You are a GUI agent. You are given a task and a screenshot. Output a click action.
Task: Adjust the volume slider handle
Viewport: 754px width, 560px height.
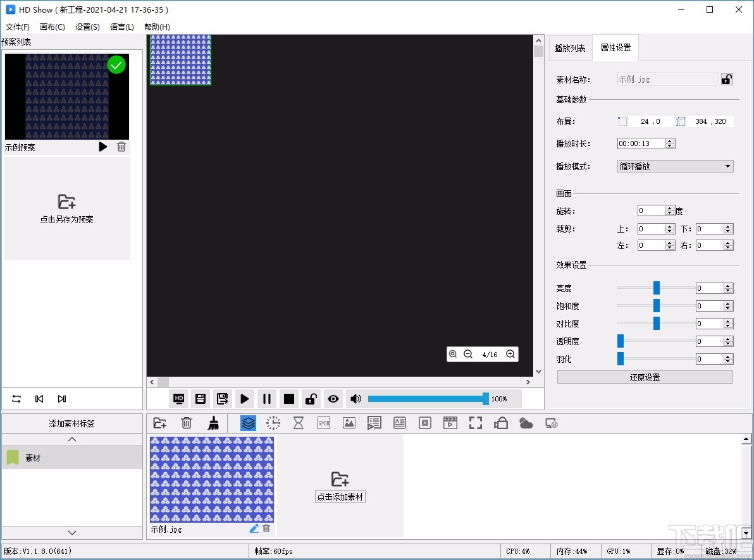click(x=486, y=398)
